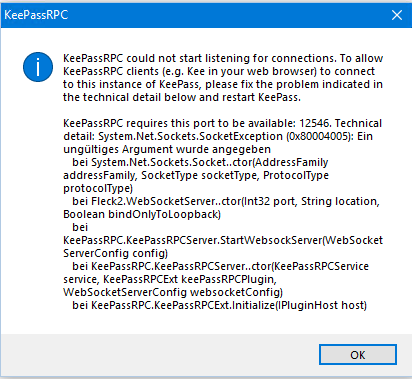
Task: Confirm the dialog with the OK button
Action: [358, 355]
